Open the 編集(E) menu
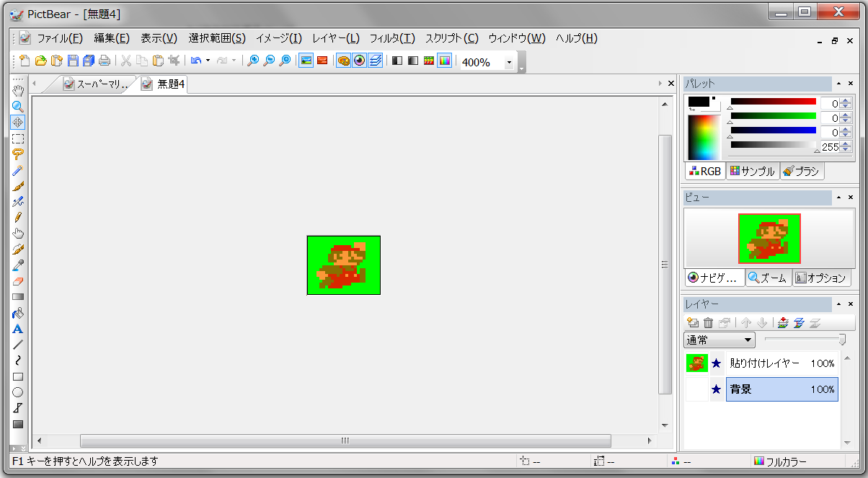The width and height of the screenshot is (868, 478). click(x=112, y=38)
